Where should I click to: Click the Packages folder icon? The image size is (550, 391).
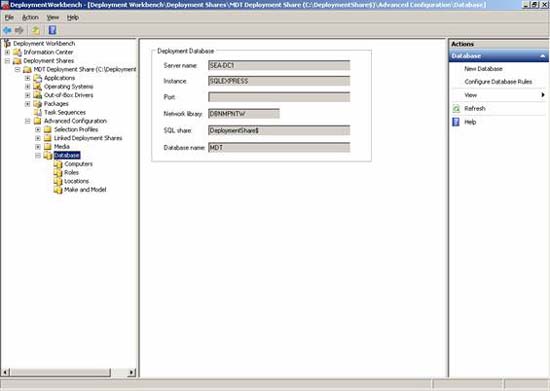(x=38, y=104)
